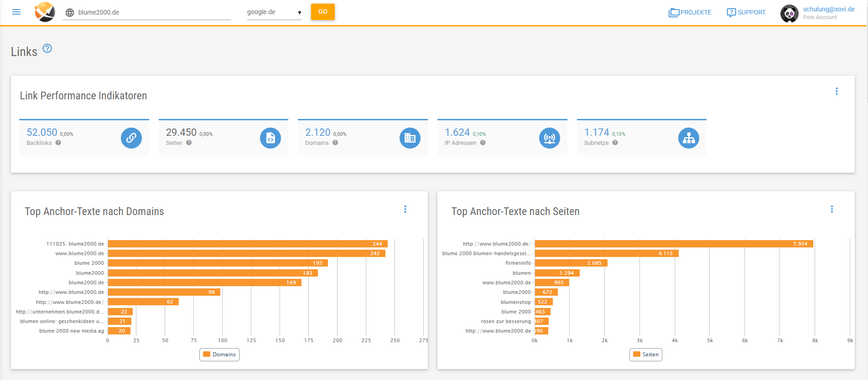Click the 'Top Anchor-Texte nach Domains' heading
The height and width of the screenshot is (380, 868).
94,211
